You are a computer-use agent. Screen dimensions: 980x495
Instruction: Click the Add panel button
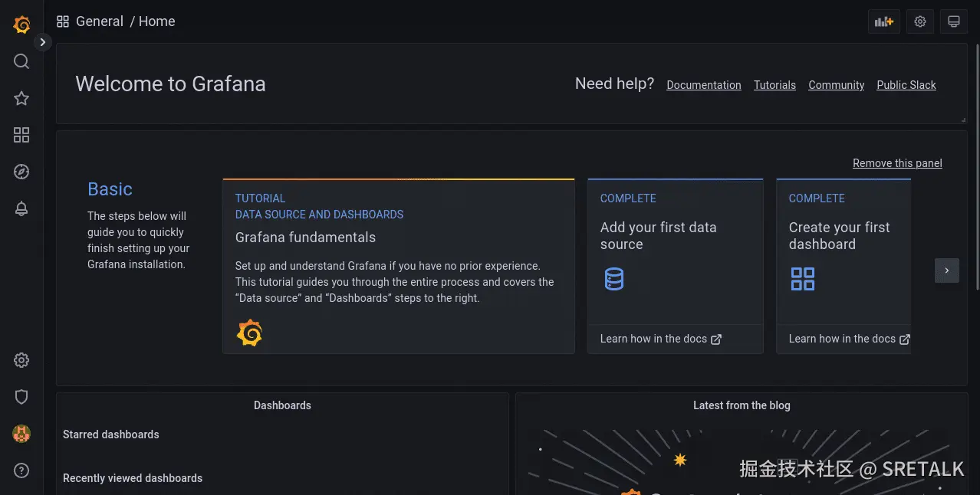pos(883,21)
